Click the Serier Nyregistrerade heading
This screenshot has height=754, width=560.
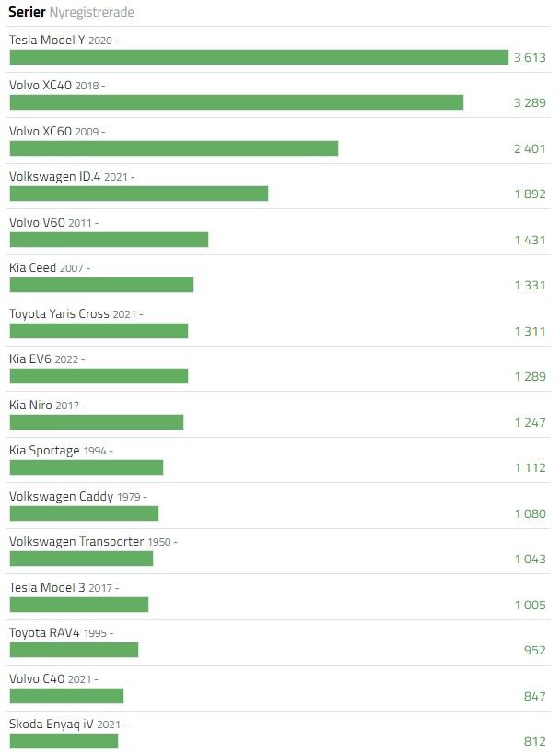pos(71,12)
